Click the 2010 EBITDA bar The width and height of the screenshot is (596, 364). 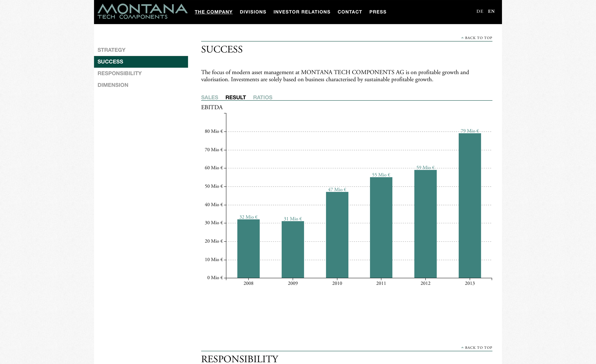point(337,235)
